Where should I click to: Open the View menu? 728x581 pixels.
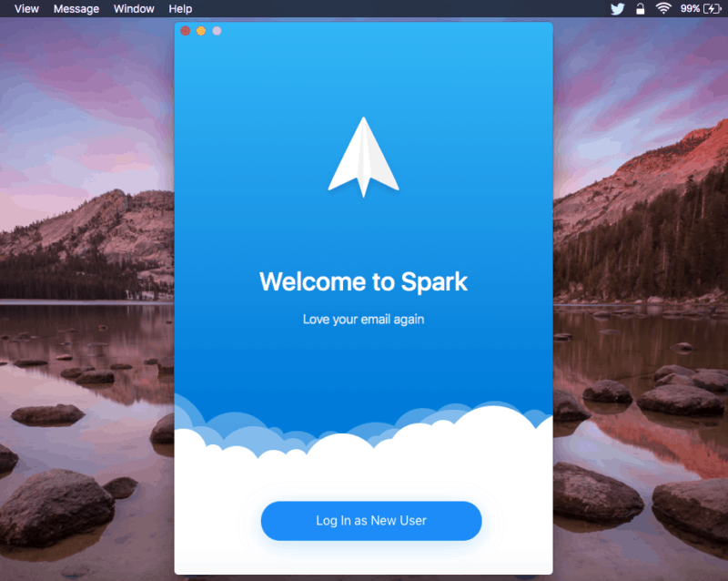coord(25,8)
